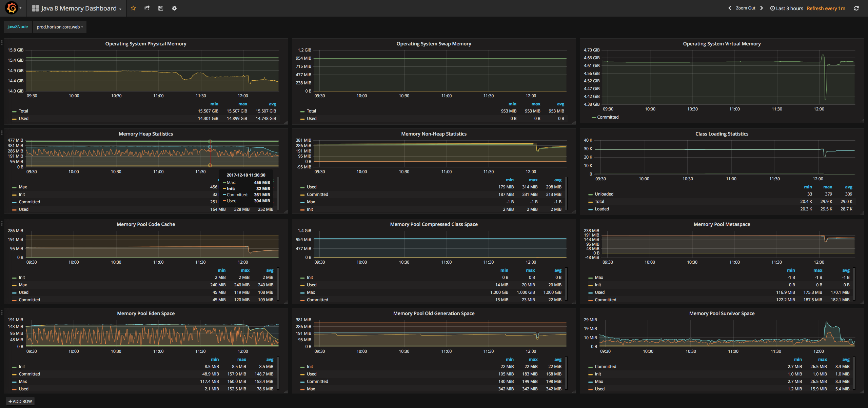Sort Swap Memory legend by max column
The height and width of the screenshot is (408, 868).
tap(536, 104)
